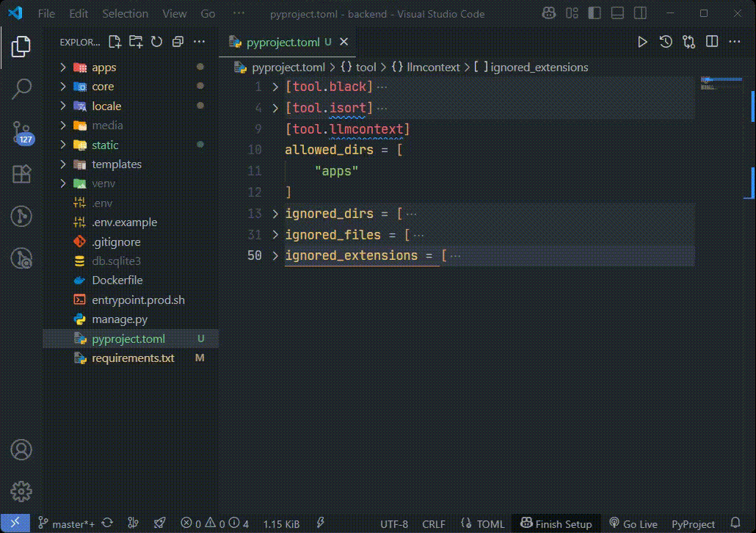Image resolution: width=756 pixels, height=533 pixels.
Task: Run the file with the play button
Action: coord(642,42)
